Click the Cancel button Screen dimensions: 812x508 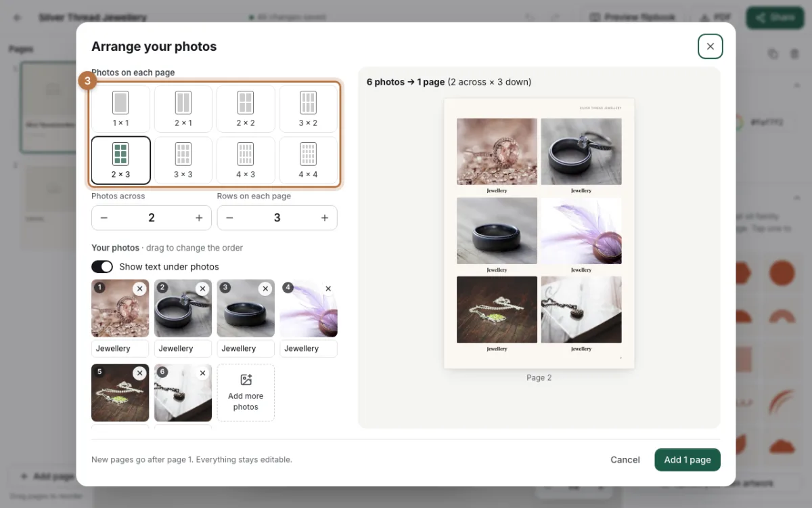[x=625, y=460]
